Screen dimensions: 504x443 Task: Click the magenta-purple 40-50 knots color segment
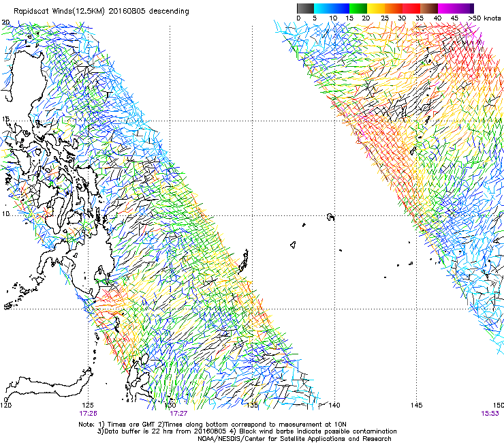456,8
